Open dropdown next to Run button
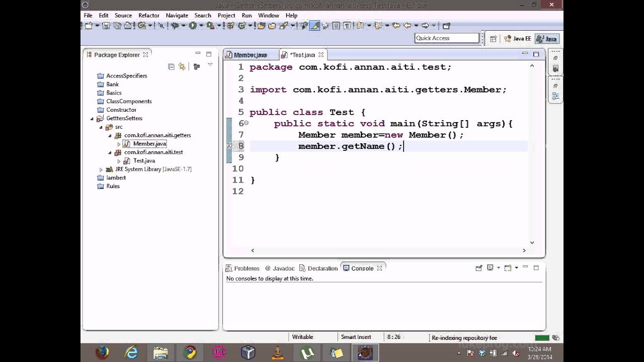 pos(201,26)
